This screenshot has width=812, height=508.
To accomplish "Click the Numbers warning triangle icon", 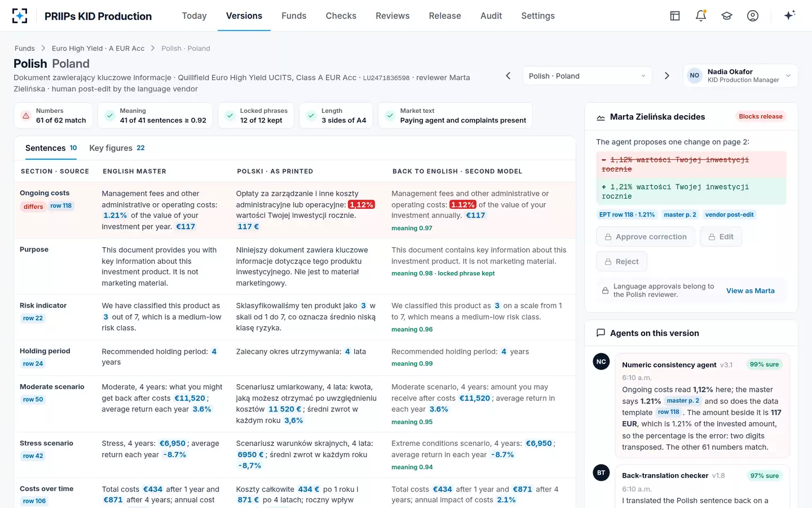I will [x=26, y=116].
